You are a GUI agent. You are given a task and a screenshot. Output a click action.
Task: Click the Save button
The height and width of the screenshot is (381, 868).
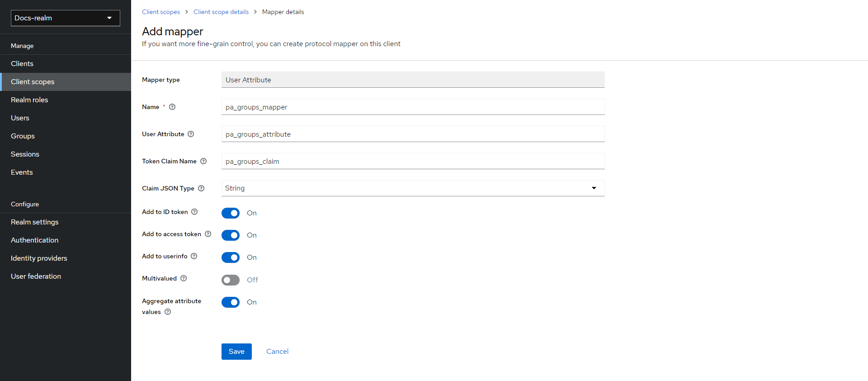coord(236,352)
